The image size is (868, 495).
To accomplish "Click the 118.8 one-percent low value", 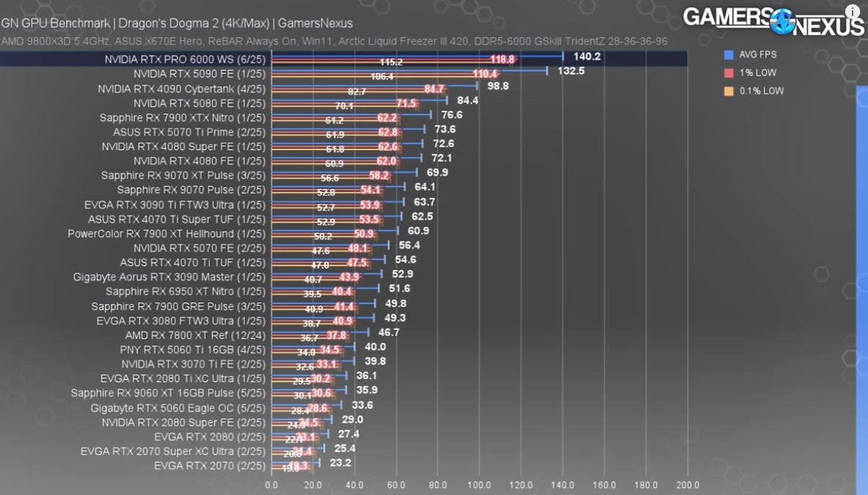I will [502, 59].
